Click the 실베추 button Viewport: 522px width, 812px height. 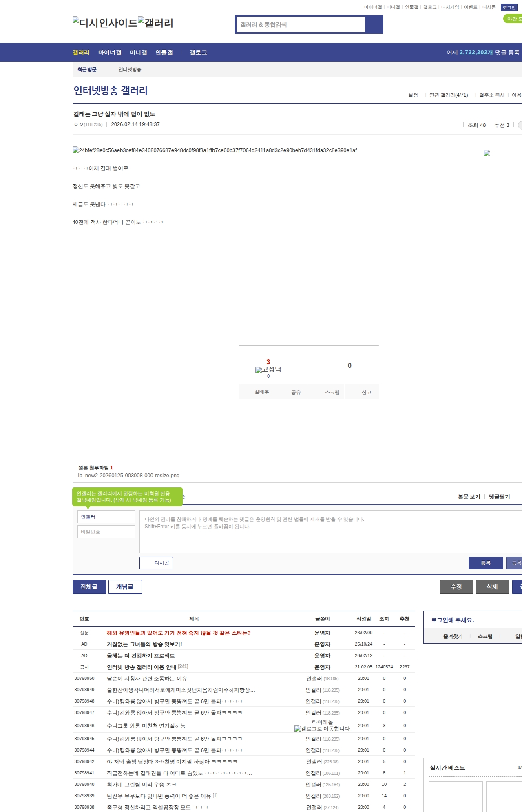[256, 392]
